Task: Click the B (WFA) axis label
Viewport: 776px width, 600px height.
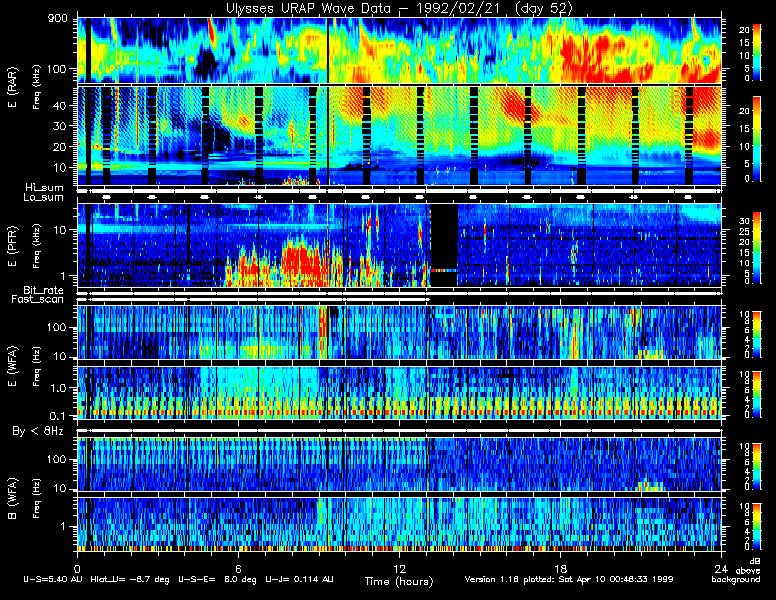Action: pos(13,499)
